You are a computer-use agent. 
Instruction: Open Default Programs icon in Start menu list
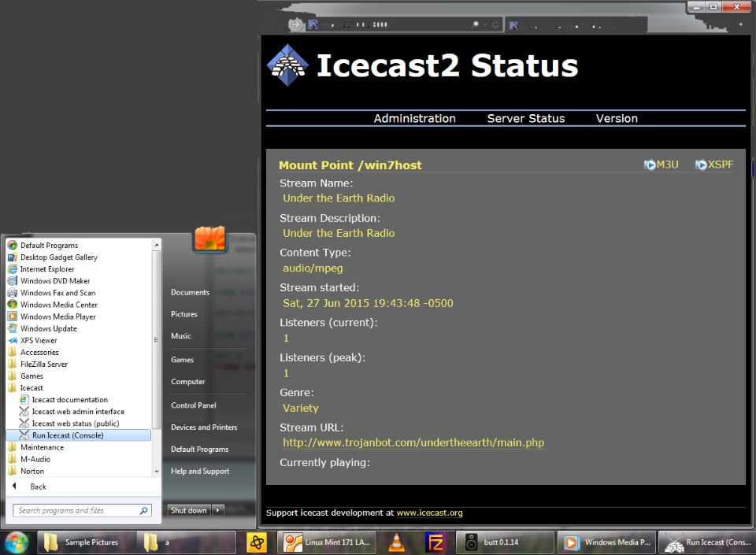coord(13,245)
